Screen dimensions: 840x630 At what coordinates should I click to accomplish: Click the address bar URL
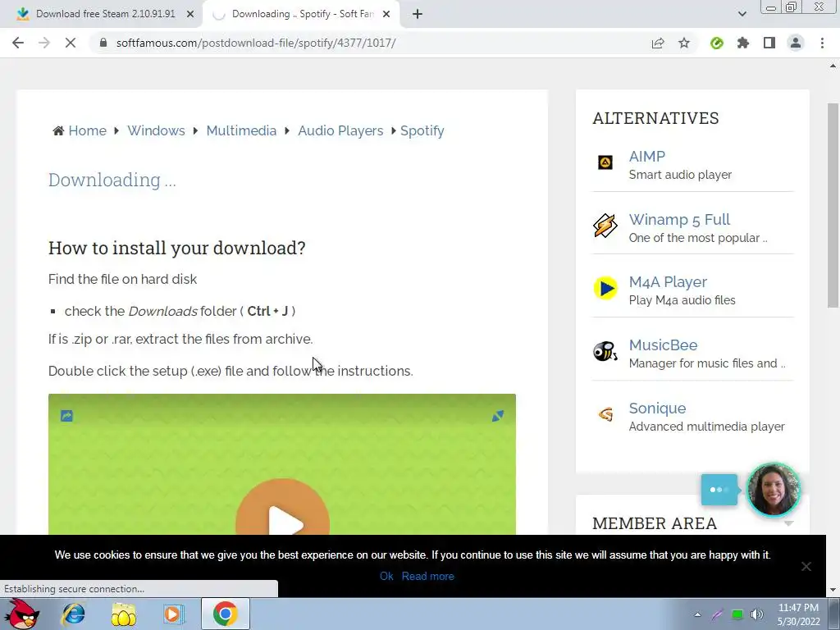256,43
